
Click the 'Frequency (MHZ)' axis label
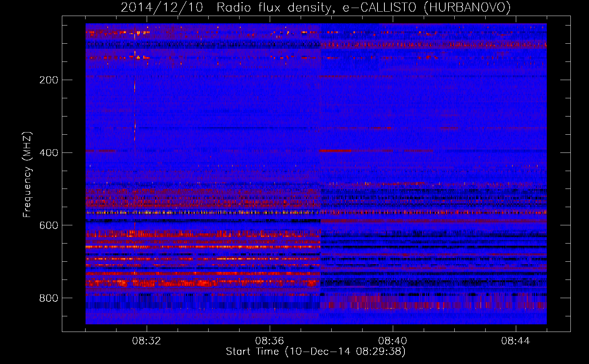pyautogui.click(x=27, y=175)
